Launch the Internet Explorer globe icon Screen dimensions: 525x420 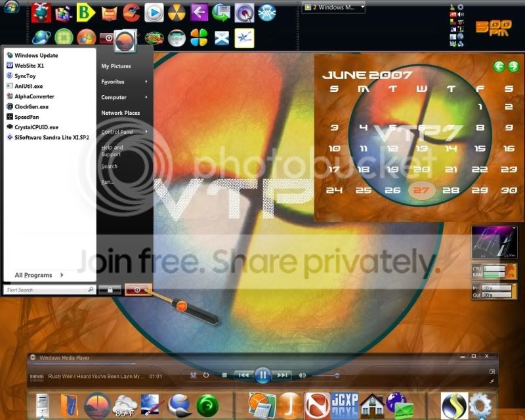(41, 37)
